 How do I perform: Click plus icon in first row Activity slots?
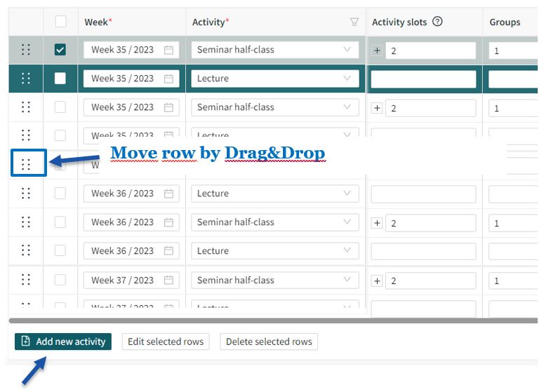coord(377,50)
